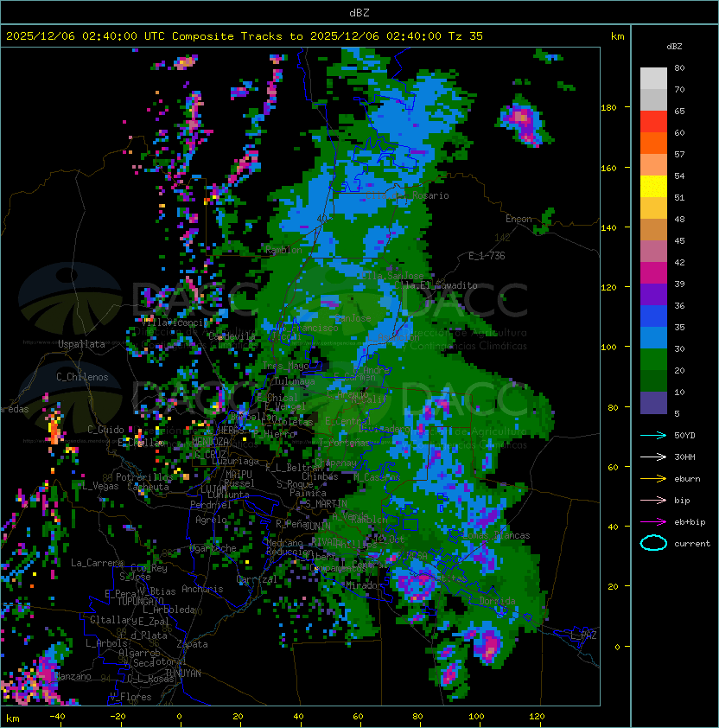This screenshot has height=728, width=719.
Task: Click the Clla.El_Cavadito map label
Action: click(x=436, y=285)
